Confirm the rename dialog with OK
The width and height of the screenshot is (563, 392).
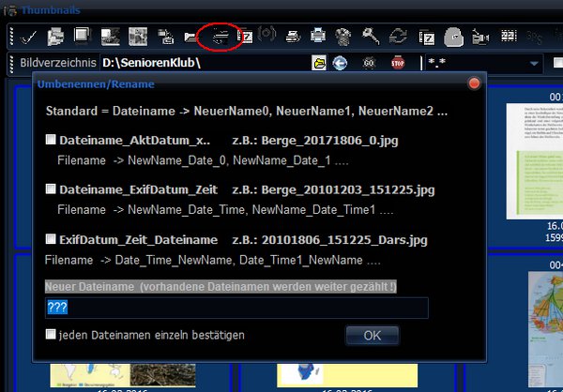(373, 336)
